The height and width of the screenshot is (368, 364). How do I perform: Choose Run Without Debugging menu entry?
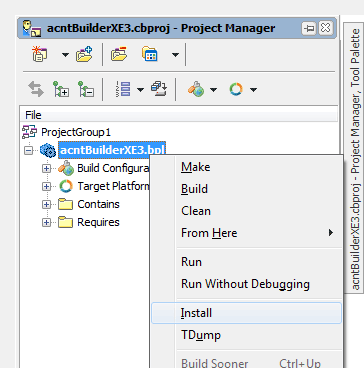(247, 284)
